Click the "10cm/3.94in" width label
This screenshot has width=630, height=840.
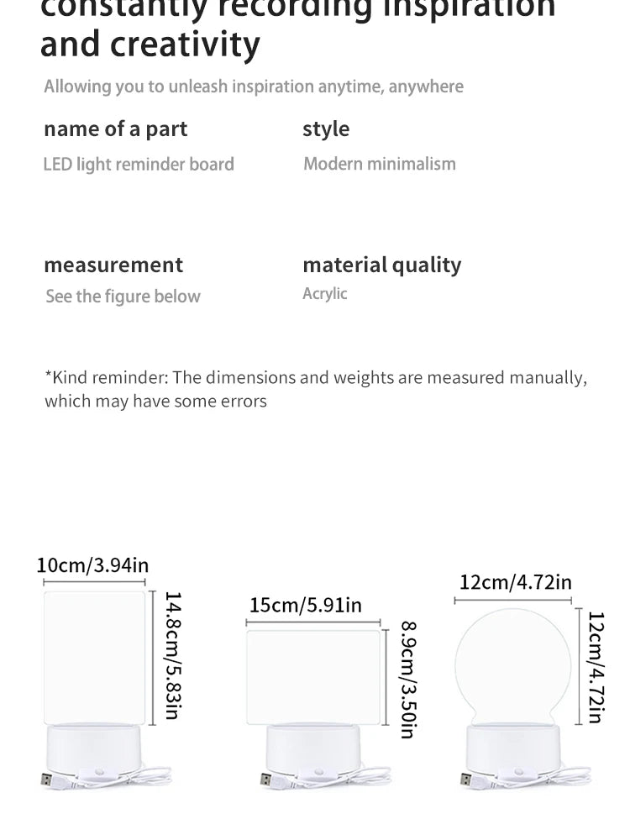tap(92, 564)
